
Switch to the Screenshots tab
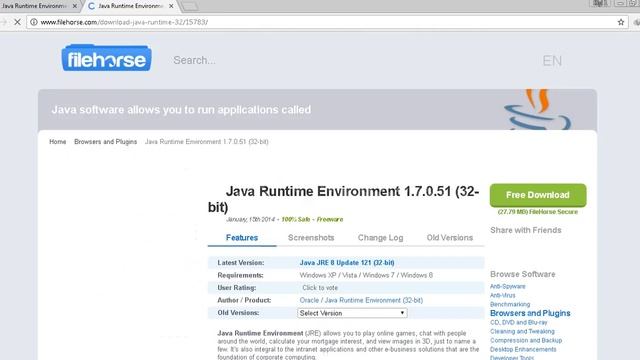[x=311, y=238]
